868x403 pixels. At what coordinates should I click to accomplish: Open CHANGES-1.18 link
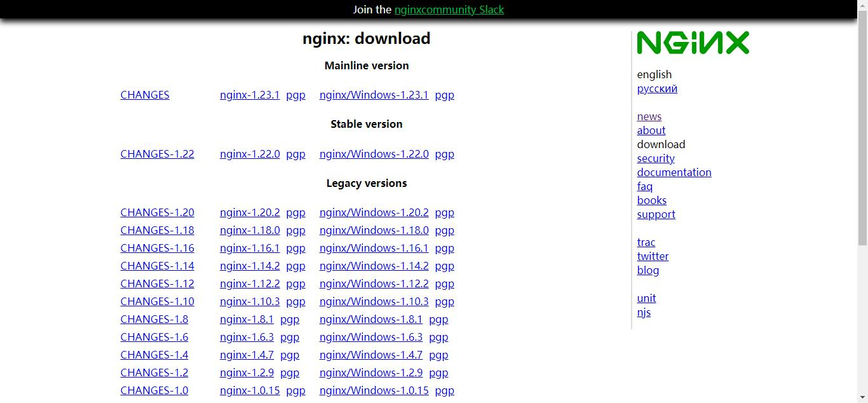coord(157,230)
